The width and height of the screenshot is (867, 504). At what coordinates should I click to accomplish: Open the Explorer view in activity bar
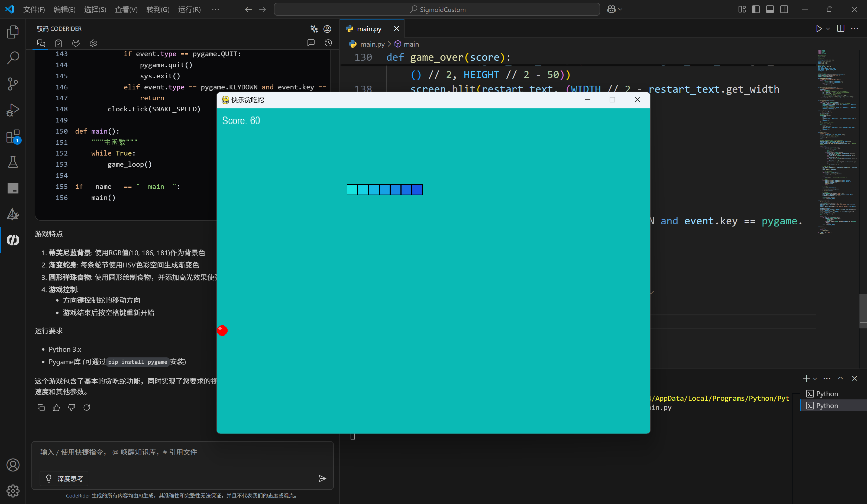13,32
